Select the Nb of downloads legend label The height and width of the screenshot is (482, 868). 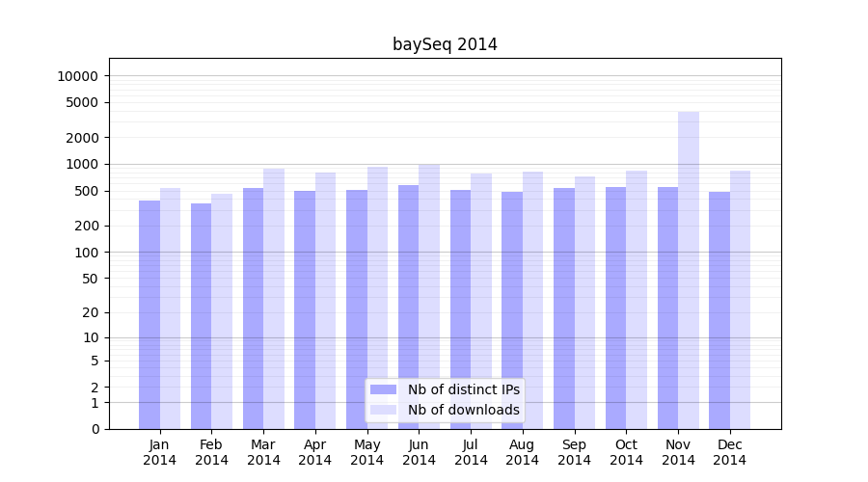[463, 410]
